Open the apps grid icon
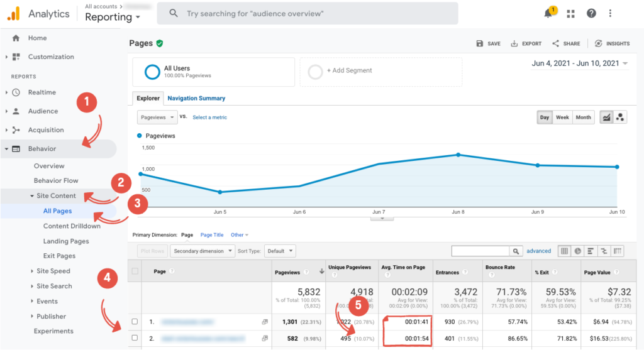The height and width of the screenshot is (350, 644). point(571,14)
